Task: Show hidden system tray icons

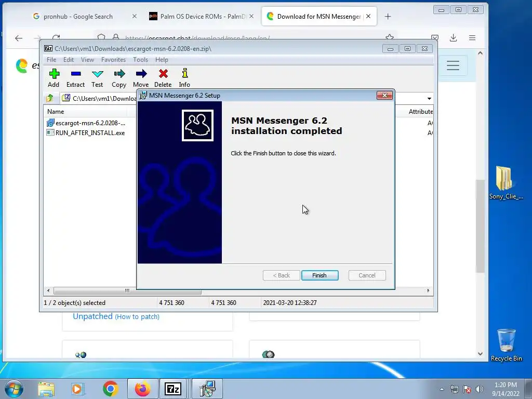Action: click(442, 389)
